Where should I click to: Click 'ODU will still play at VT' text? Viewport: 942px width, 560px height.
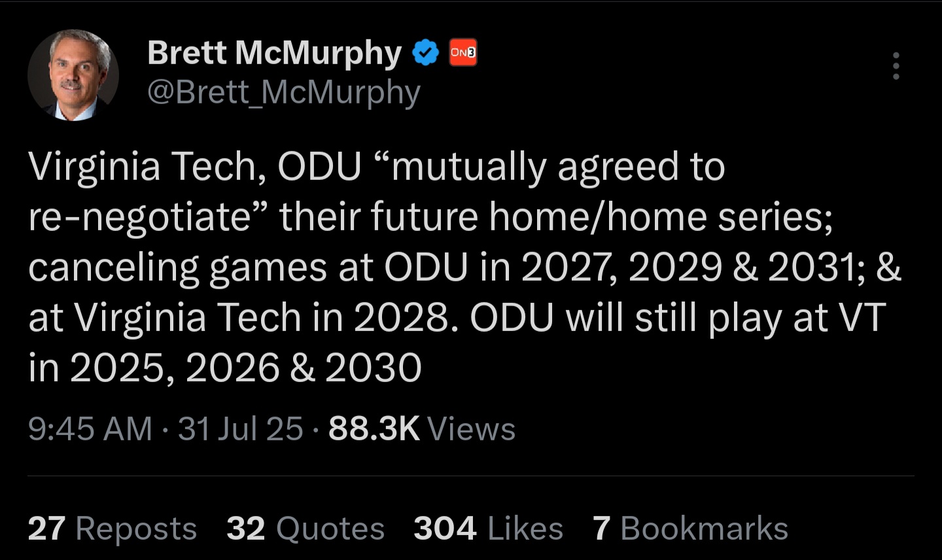point(677,318)
